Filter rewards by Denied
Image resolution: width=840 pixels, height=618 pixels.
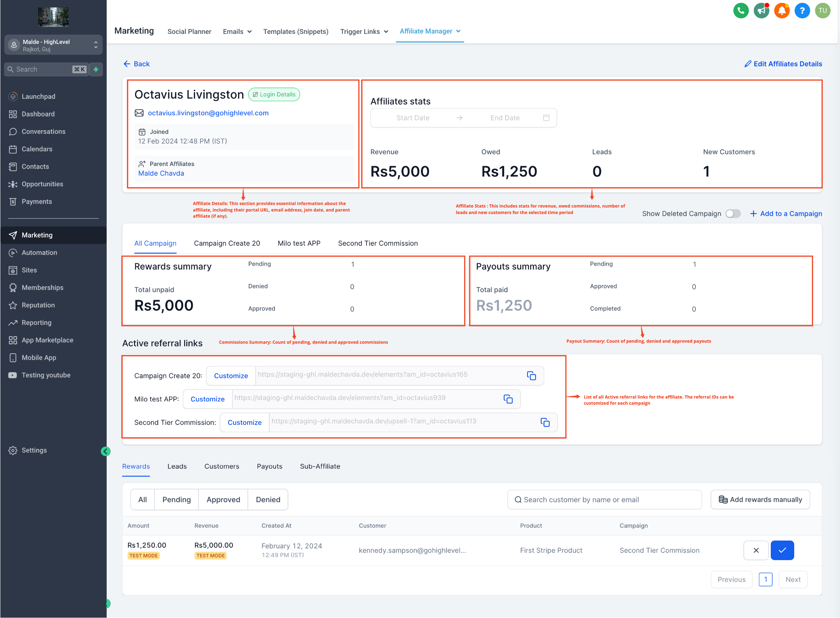[268, 499]
